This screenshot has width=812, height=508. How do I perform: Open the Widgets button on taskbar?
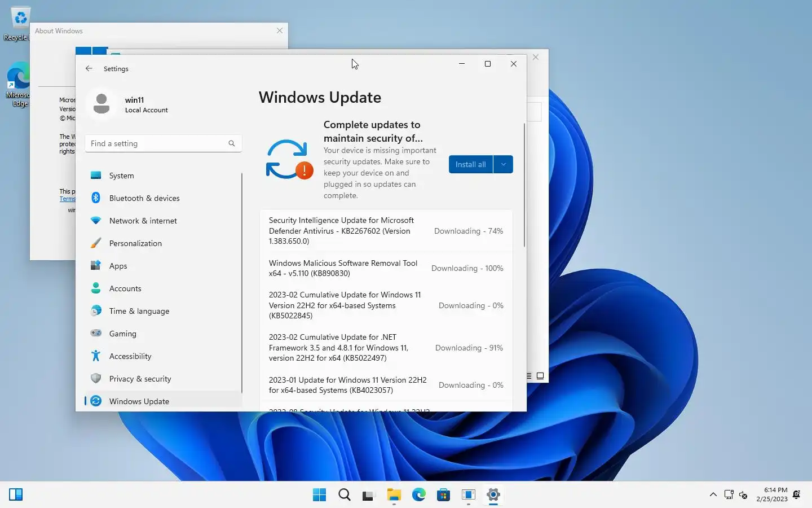point(16,495)
